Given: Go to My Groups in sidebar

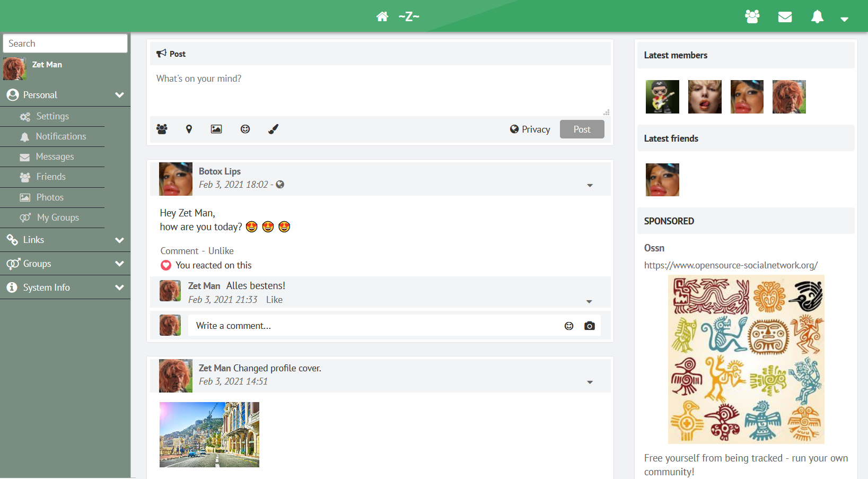Looking at the screenshot, I should click(58, 217).
